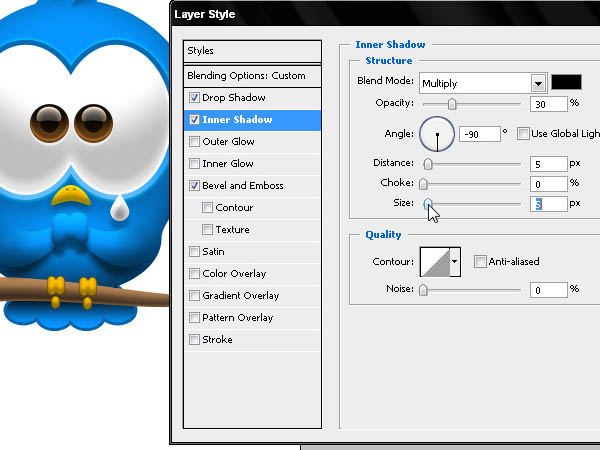This screenshot has height=450, width=600.
Task: Enable the Gradient Overlay checkbox
Action: tap(194, 295)
